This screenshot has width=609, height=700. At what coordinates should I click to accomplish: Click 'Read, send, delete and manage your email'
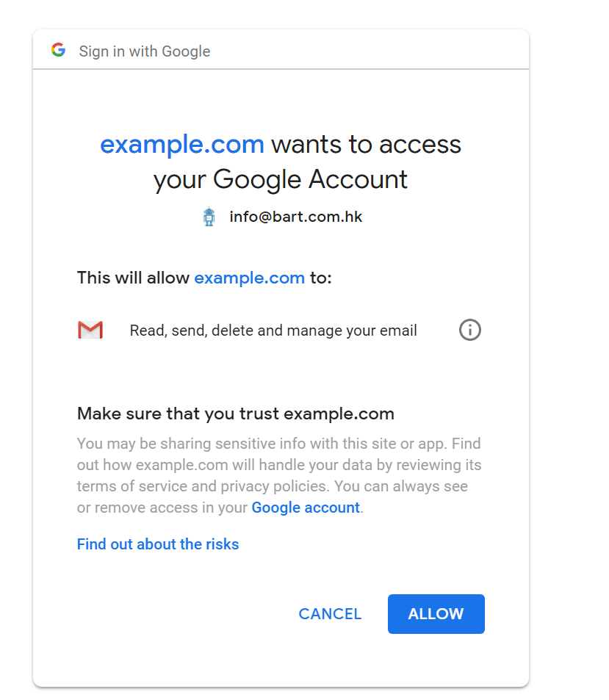[273, 331]
